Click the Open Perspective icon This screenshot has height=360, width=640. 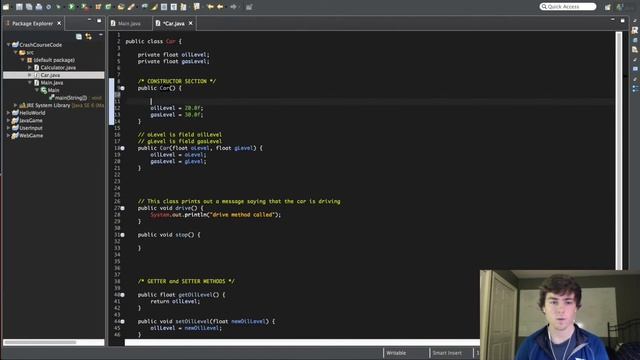pyautogui.click(x=608, y=7)
